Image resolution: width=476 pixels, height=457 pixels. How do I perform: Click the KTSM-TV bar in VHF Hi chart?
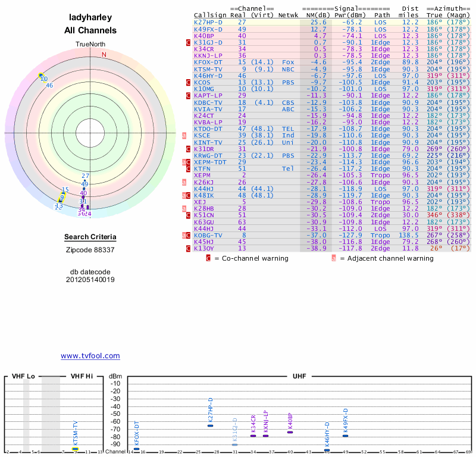coord(75,449)
